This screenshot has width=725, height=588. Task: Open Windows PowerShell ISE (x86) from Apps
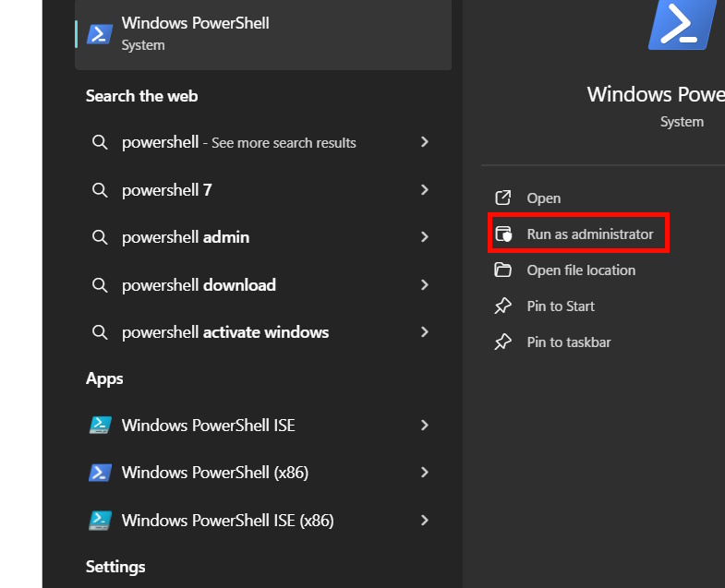coord(263,520)
